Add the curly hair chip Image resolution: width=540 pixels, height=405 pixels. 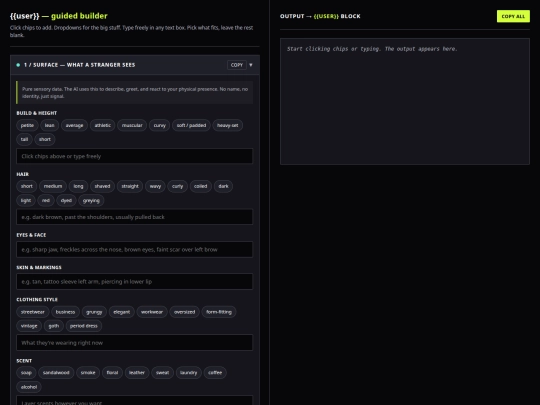[x=177, y=186]
